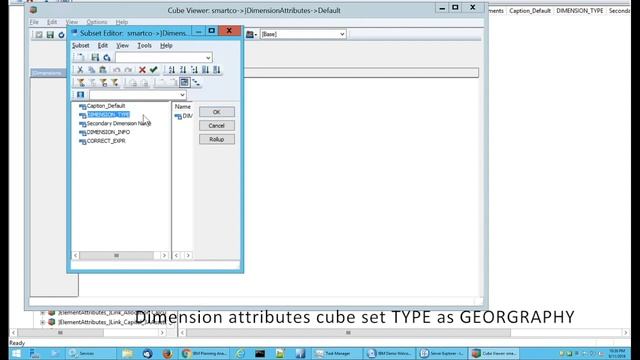The width and height of the screenshot is (640, 360).
Task: Click the fourth filter funnel icon
Action: (115, 82)
